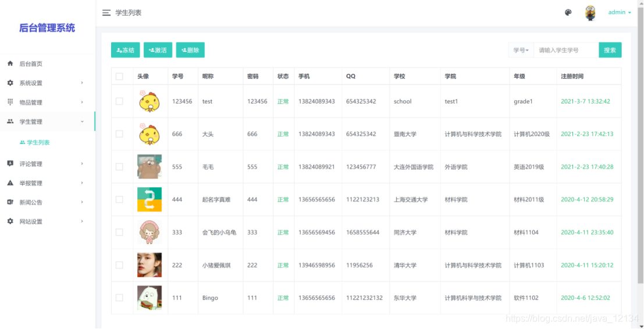This screenshot has width=644, height=329.
Task: Open avatar of student test
Action: tap(149, 101)
